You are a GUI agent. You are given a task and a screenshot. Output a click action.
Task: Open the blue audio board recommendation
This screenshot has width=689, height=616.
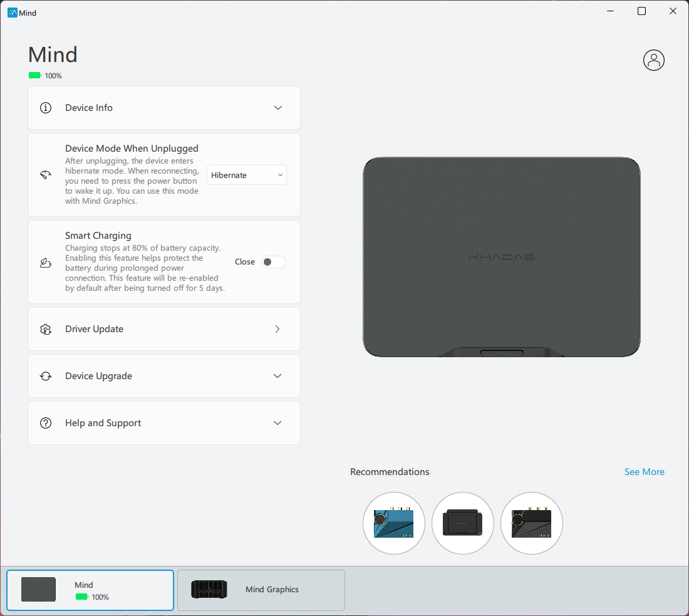[394, 523]
